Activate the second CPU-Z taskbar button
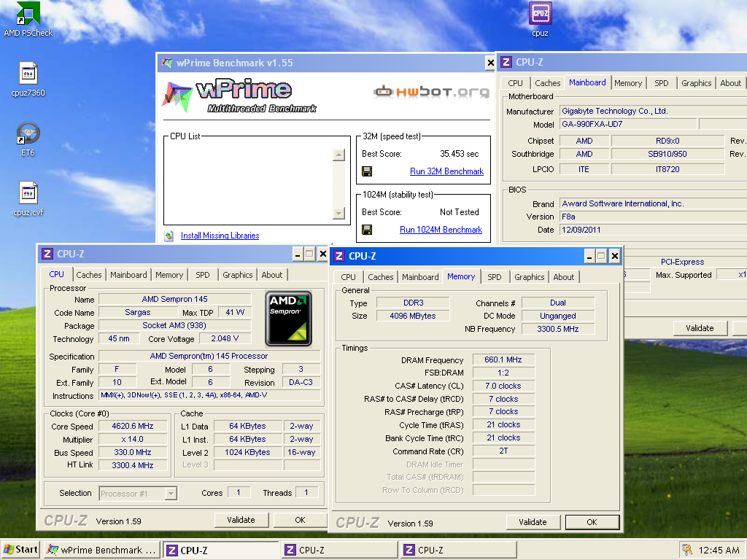Image resolution: width=747 pixels, height=560 pixels. click(x=340, y=550)
